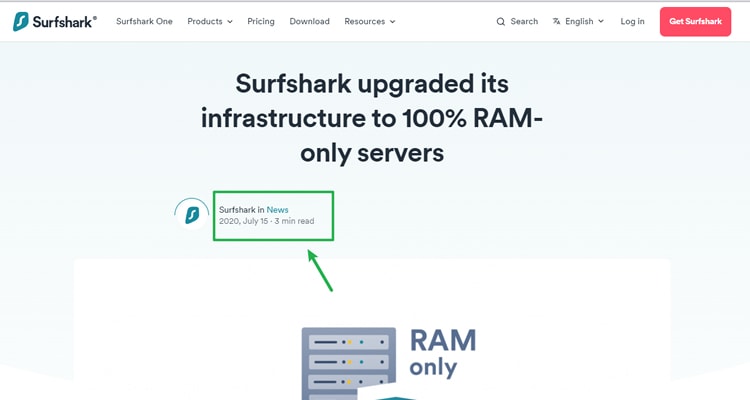Click the magnifying glass search icon
This screenshot has width=750, height=400.
(501, 22)
